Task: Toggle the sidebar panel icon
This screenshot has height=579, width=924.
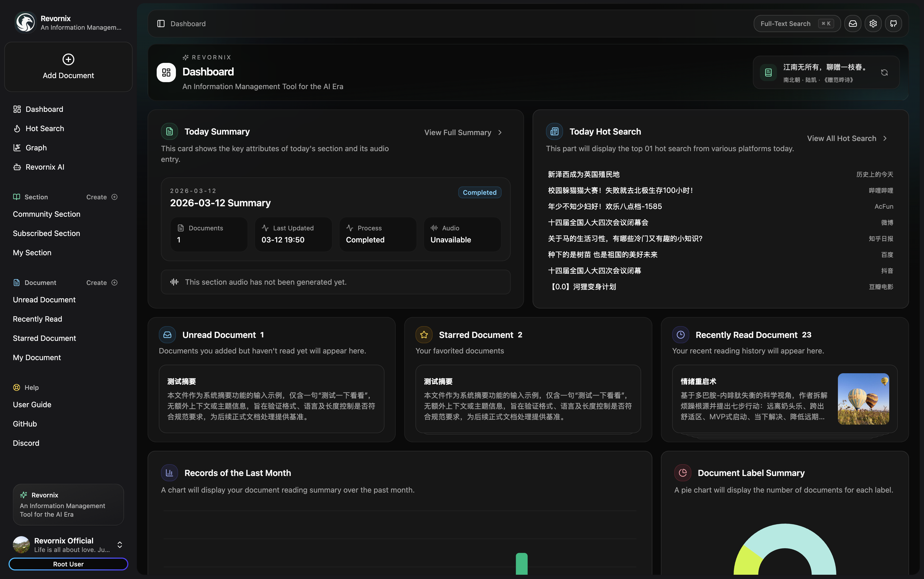Action: click(x=161, y=24)
